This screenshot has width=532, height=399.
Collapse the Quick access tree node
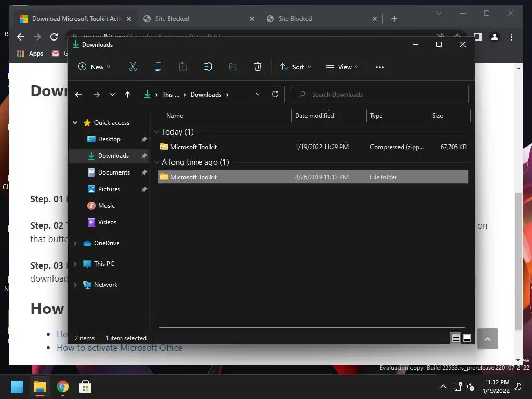tap(75, 123)
